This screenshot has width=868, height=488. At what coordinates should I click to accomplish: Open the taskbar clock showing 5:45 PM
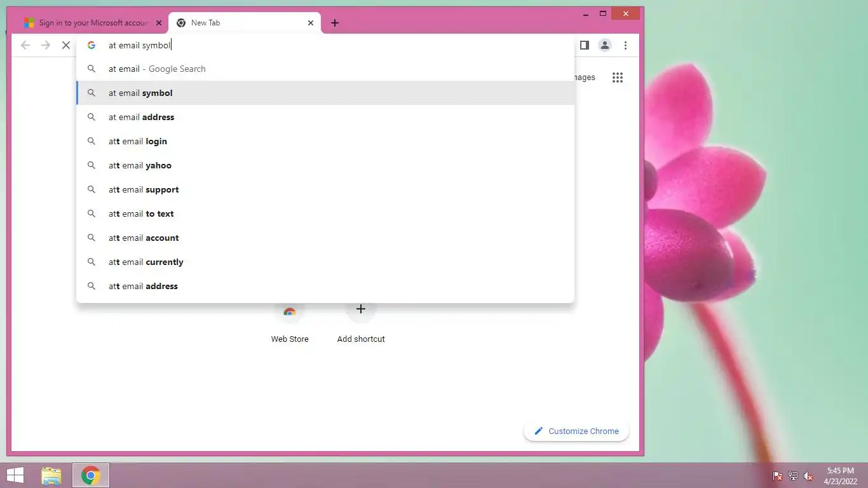point(840,475)
